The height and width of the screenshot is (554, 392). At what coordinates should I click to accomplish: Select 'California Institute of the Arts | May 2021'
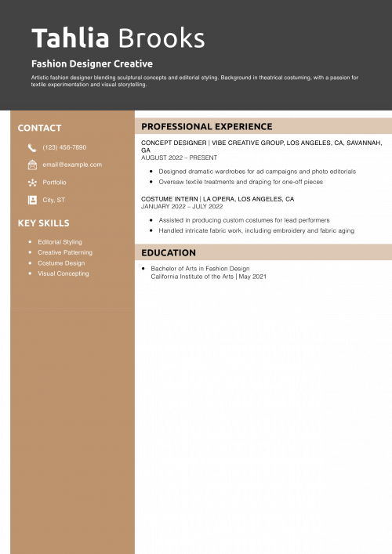click(x=209, y=277)
